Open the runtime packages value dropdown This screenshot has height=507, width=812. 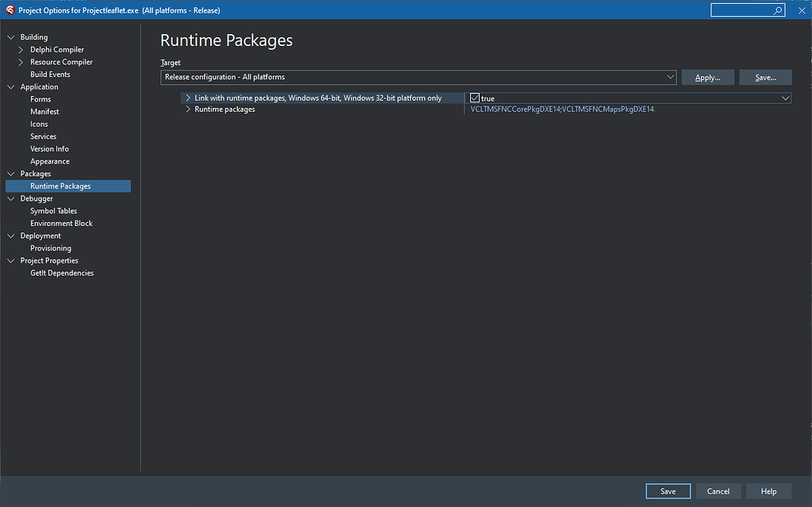coord(785,98)
